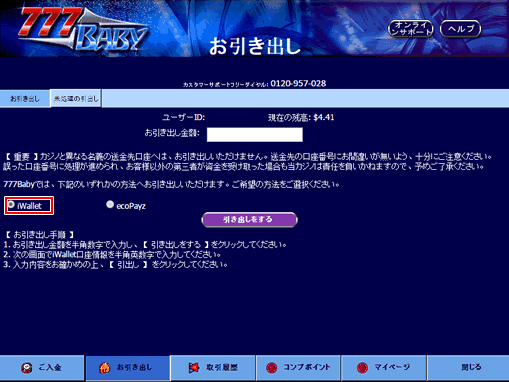Select the ecoPayz radio button
Screen dimensions: 509x382
(x=110, y=204)
